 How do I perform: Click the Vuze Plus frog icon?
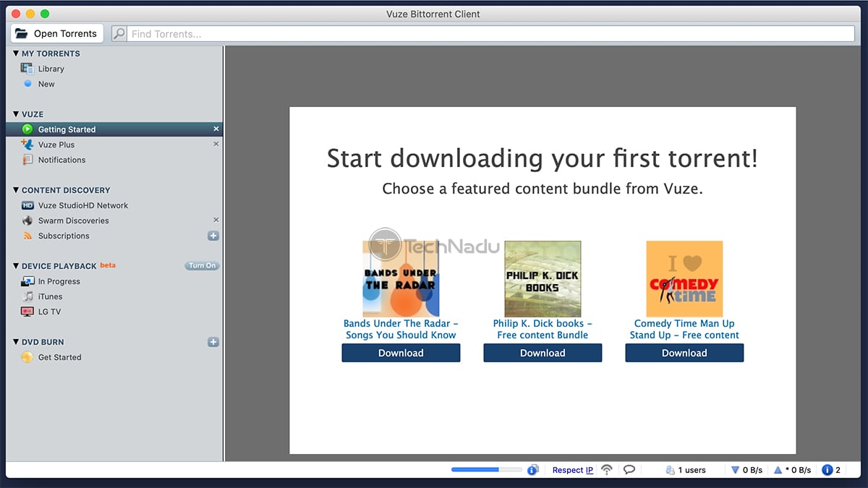click(27, 145)
